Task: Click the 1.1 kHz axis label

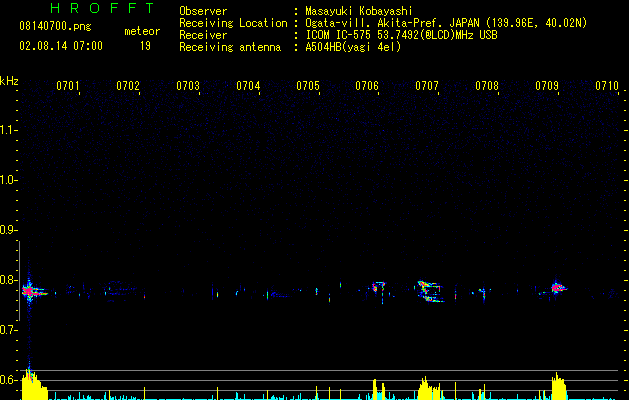Action: coord(9,130)
